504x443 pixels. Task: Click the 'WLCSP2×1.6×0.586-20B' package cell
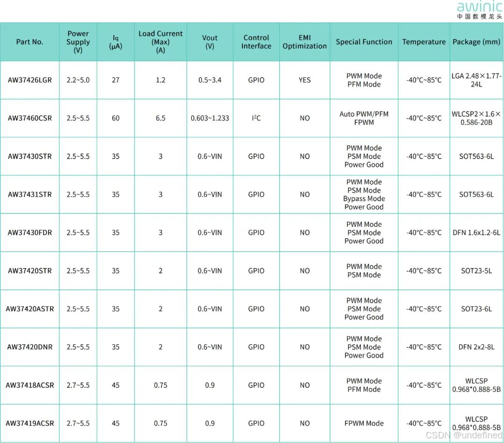point(476,118)
